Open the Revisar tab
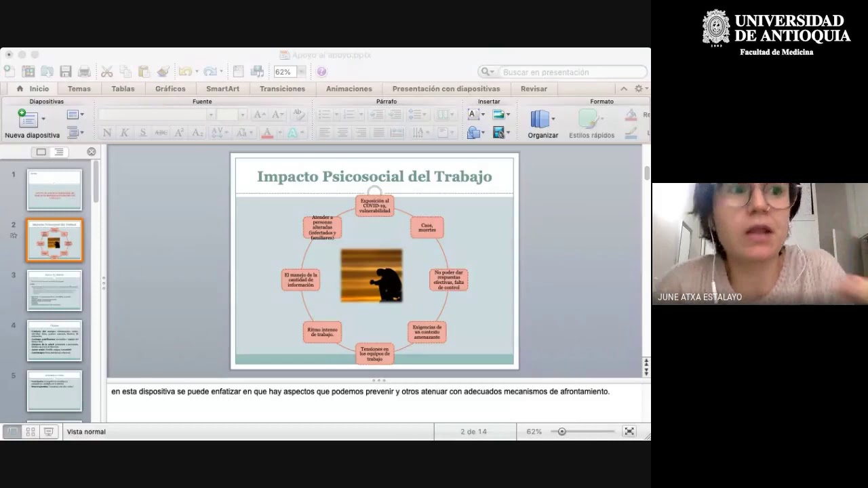Screen dimensions: 868x488 click(x=534, y=89)
